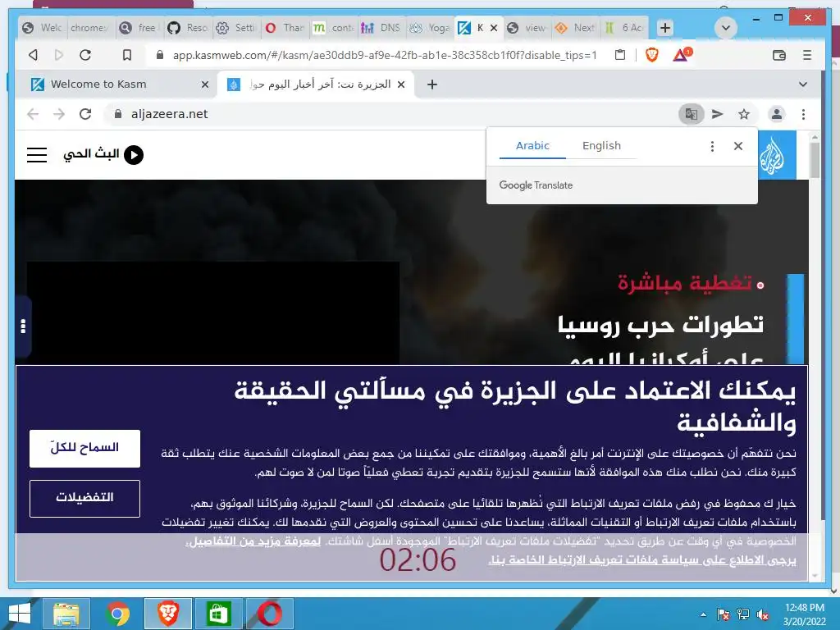The height and width of the screenshot is (630, 840).
Task: Open the Brave Wallet icon
Action: 779,55
